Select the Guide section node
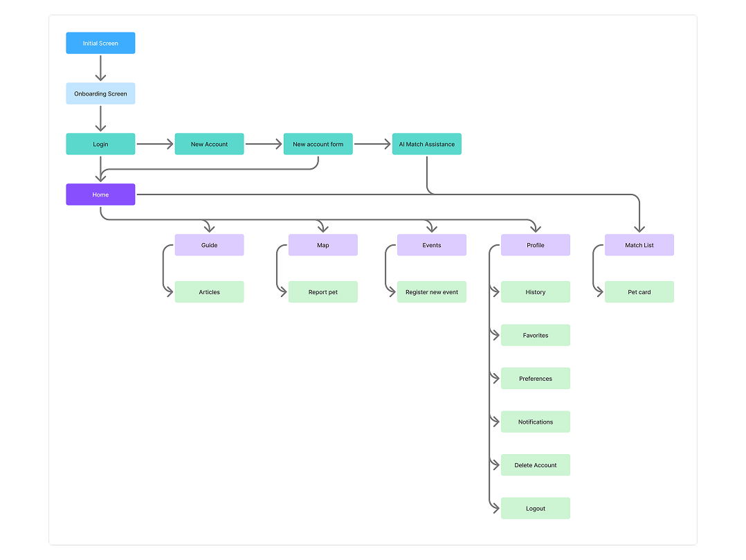 click(209, 245)
